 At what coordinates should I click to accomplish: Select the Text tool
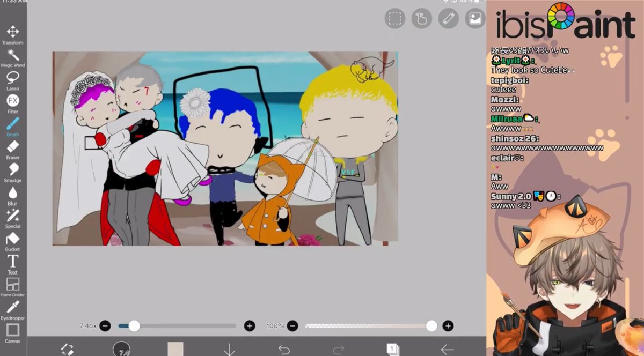pos(12,265)
